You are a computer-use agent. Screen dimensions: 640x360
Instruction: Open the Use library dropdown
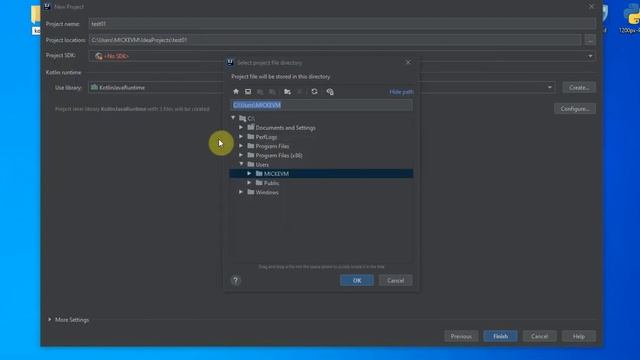(x=550, y=87)
